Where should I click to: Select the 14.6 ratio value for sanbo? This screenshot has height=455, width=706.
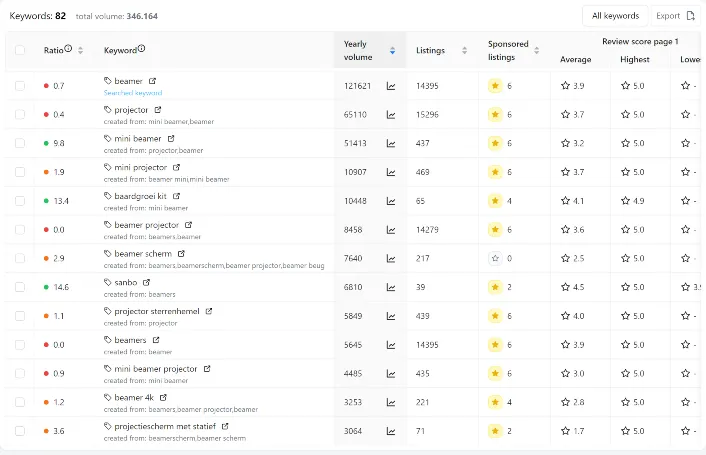61,287
